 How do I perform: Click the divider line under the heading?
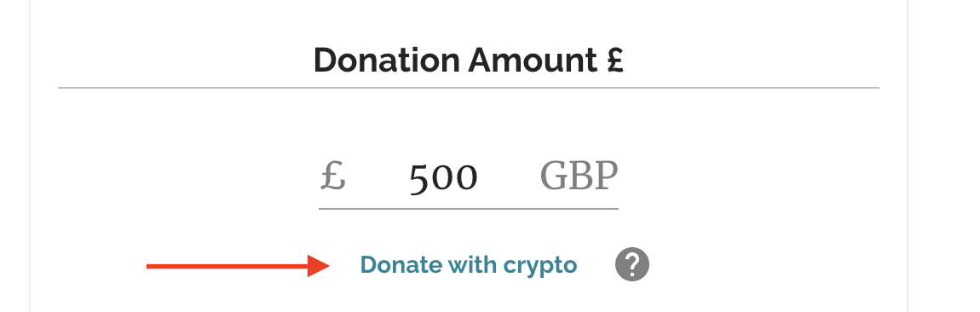pyautogui.click(x=468, y=88)
